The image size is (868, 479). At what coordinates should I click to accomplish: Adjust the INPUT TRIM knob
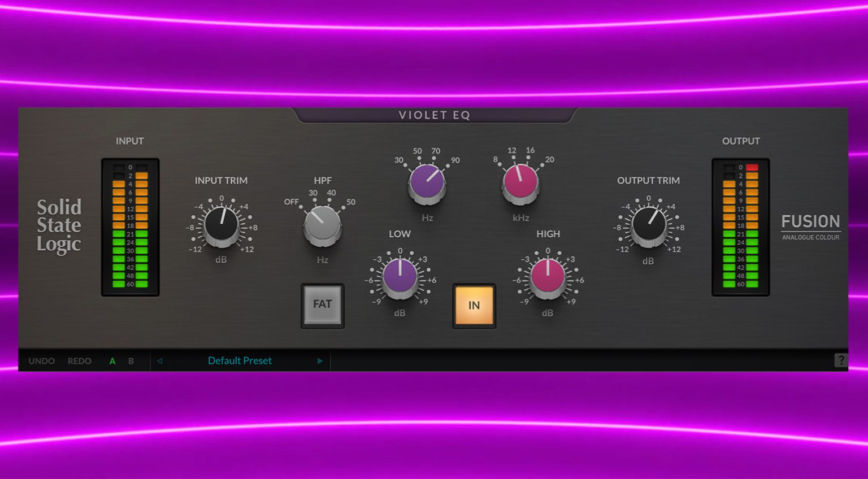point(221,226)
